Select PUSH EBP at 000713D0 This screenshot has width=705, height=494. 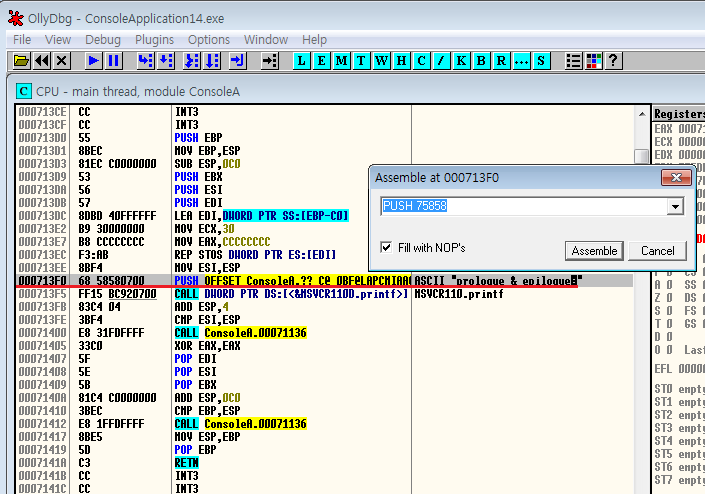[x=324, y=138]
